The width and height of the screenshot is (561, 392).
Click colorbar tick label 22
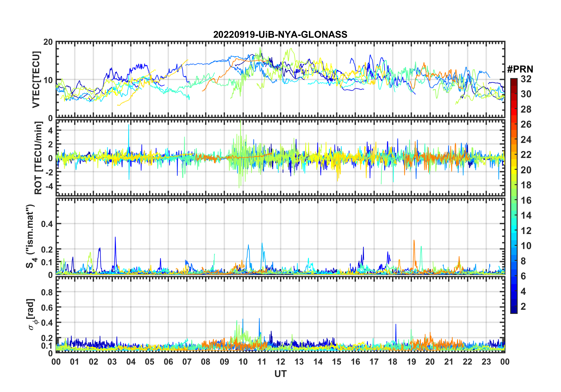click(526, 155)
